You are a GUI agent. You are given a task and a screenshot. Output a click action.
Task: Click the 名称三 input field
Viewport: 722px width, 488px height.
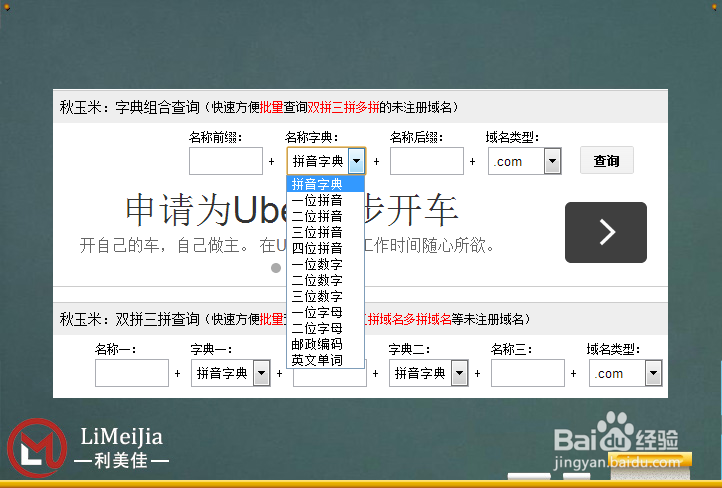528,373
